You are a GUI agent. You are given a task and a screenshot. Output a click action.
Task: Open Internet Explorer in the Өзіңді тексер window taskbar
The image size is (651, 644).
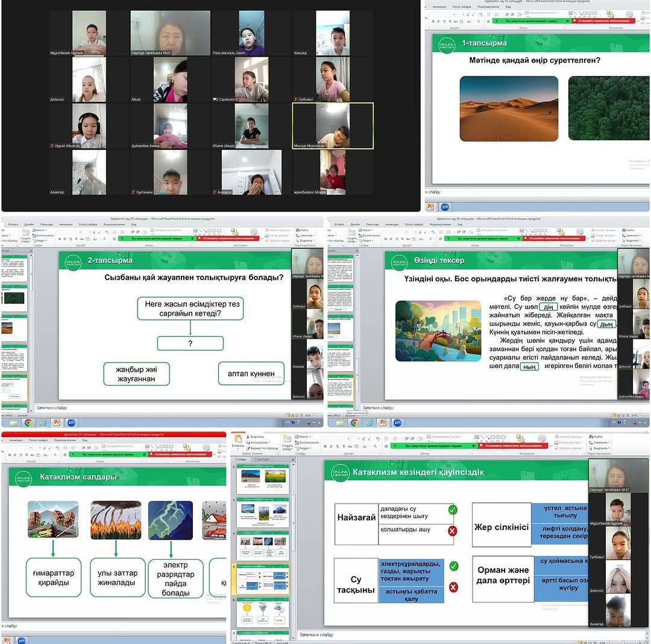(x=369, y=423)
